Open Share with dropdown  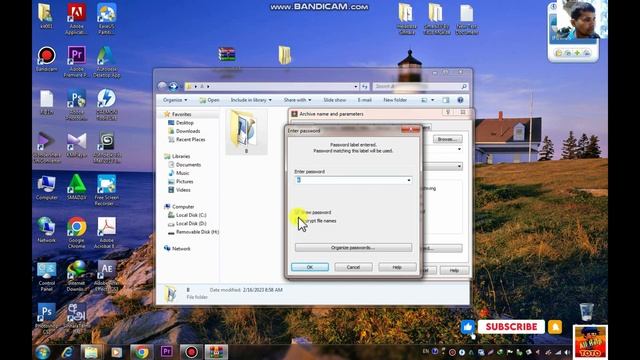pyautogui.click(x=297, y=100)
